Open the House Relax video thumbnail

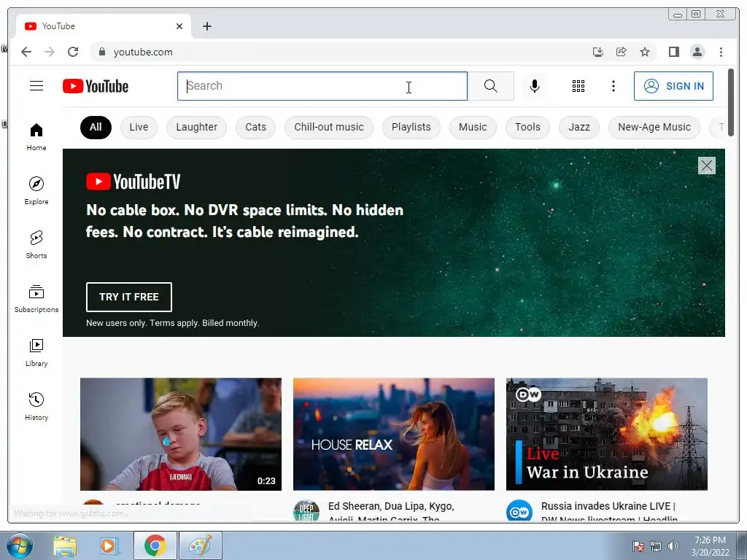393,435
